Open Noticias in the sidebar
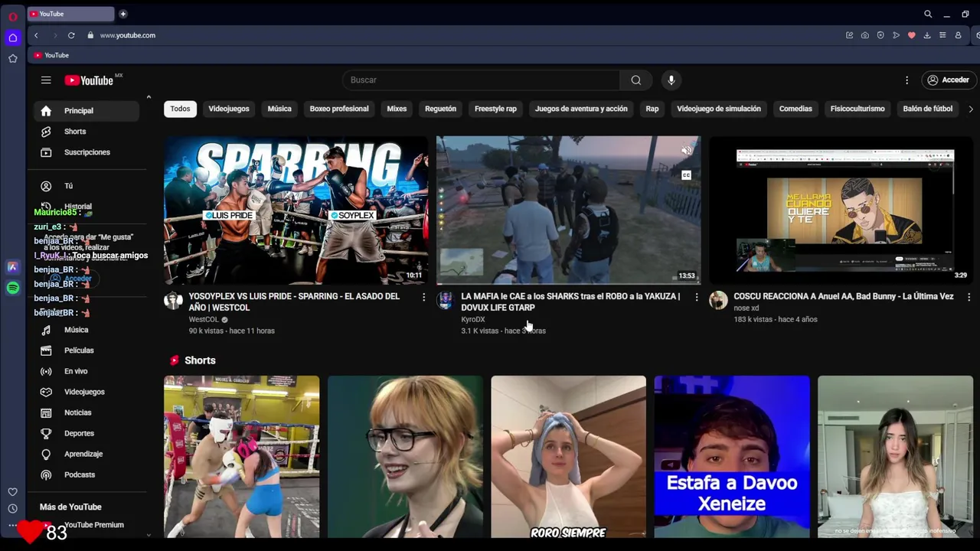This screenshot has width=980, height=551. point(87,412)
